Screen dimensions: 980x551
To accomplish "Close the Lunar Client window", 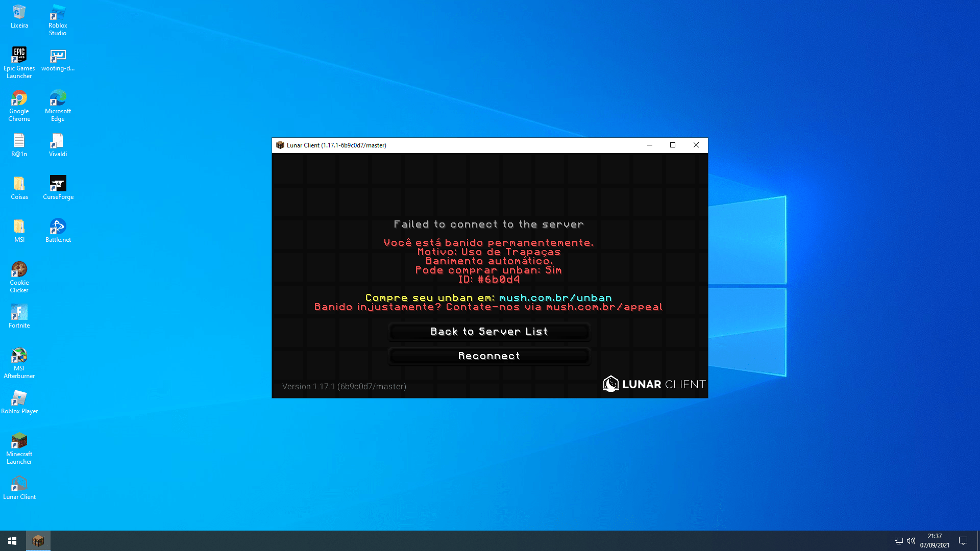I will 696,145.
